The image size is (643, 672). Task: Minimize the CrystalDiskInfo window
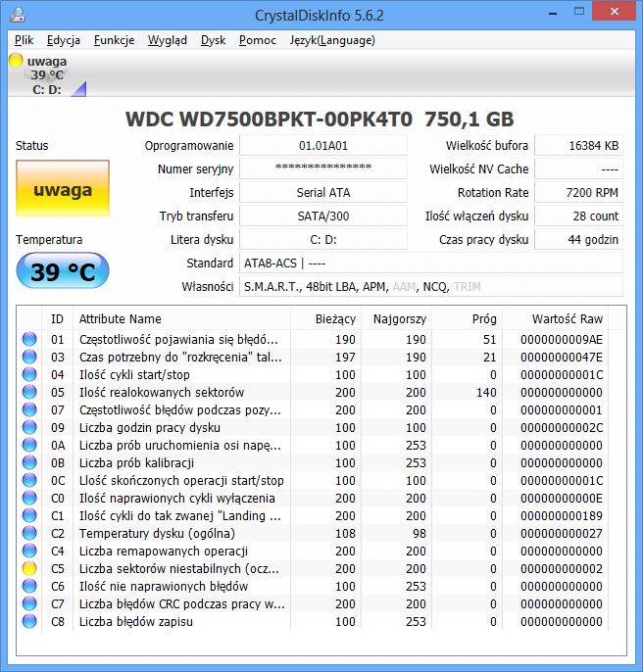553,13
